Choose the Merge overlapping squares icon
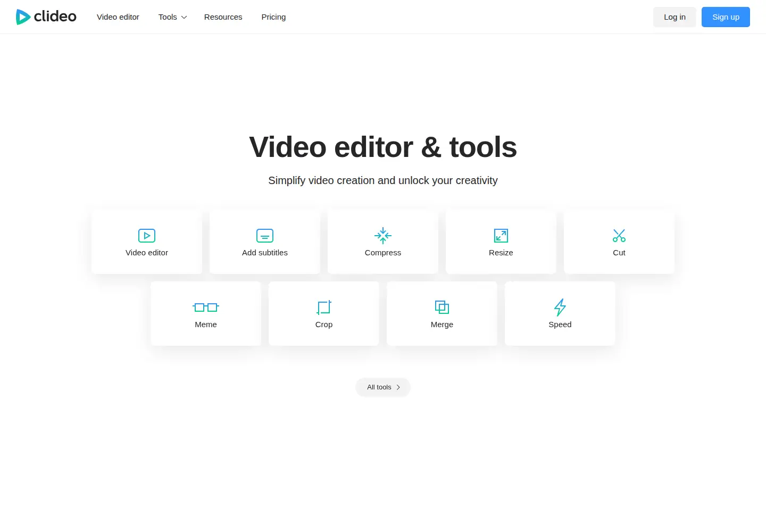The image size is (766, 532). 442,307
